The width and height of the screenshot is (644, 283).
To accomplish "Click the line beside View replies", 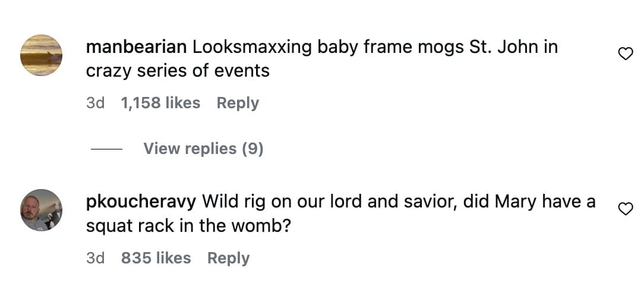I will pyautogui.click(x=106, y=149).
